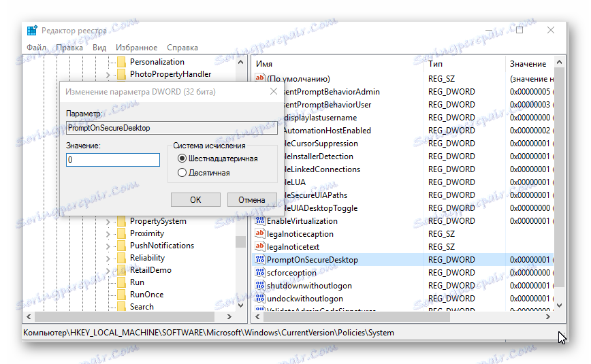Click the Proximity folder icon

point(121,233)
